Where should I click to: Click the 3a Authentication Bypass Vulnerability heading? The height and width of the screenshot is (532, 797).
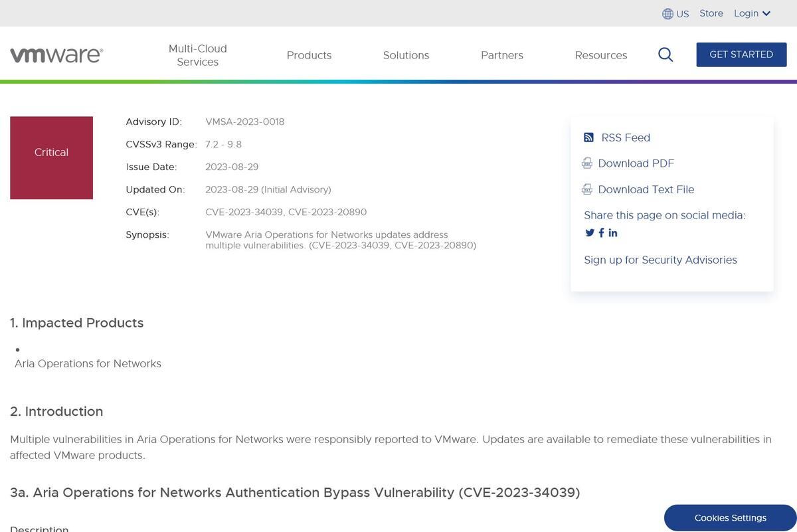295,492
